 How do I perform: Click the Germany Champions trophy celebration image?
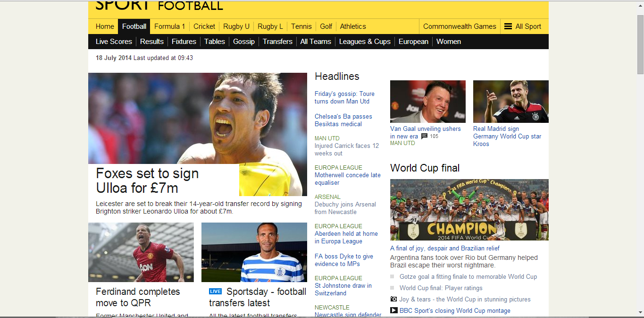pos(469,210)
